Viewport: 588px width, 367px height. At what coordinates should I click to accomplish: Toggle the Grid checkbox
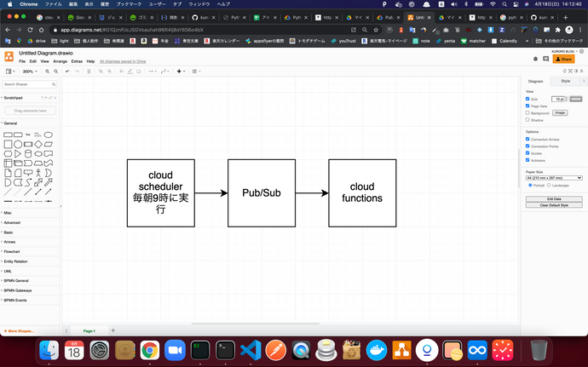[527, 99]
